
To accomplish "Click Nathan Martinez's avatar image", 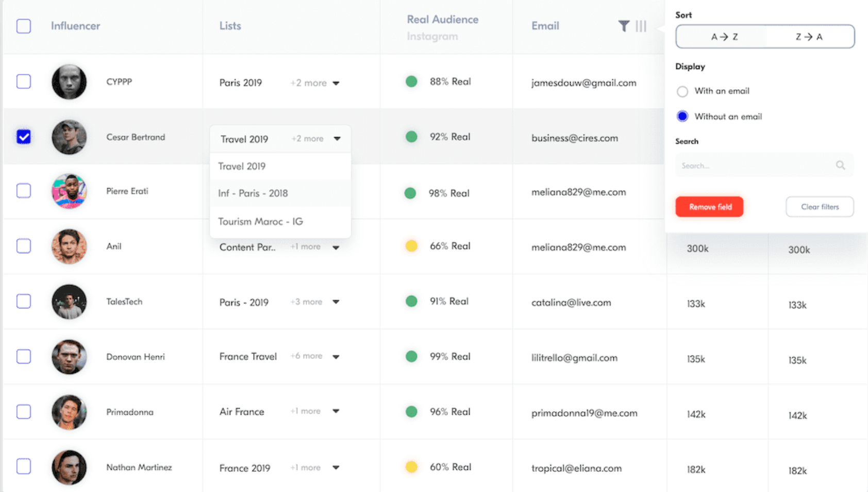I will point(69,467).
